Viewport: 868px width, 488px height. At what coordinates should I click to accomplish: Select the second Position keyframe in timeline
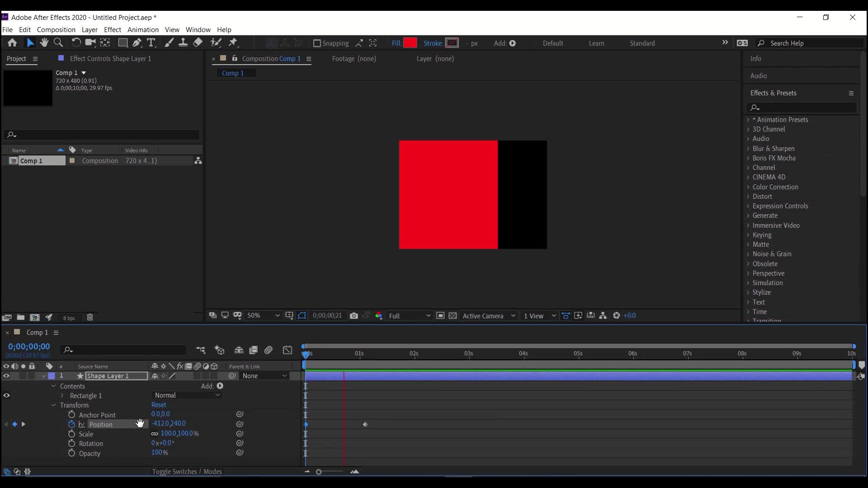365,425
